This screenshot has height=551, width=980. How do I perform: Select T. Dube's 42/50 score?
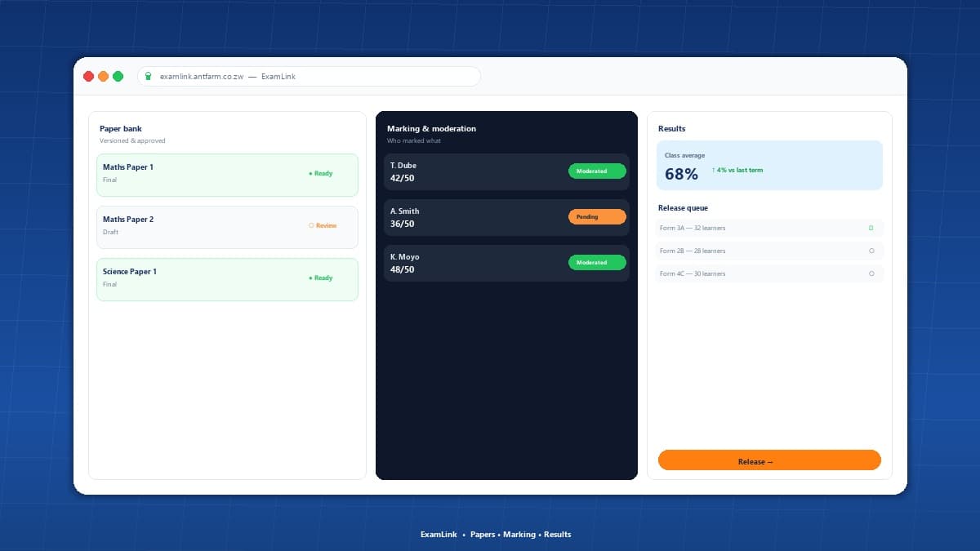pos(403,178)
